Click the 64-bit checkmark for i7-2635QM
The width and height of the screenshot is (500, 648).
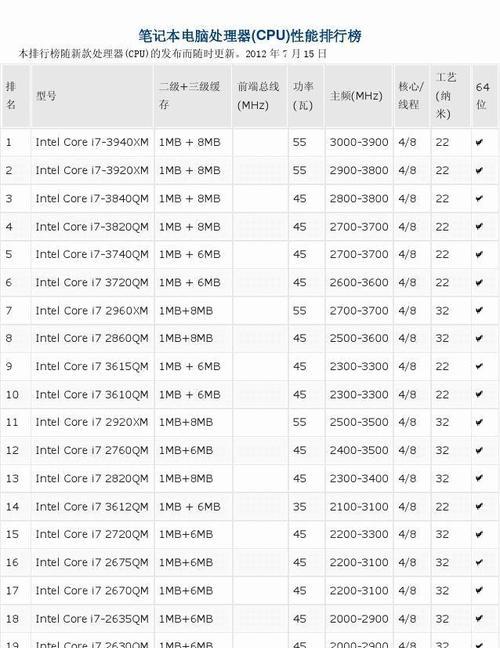click(x=479, y=618)
